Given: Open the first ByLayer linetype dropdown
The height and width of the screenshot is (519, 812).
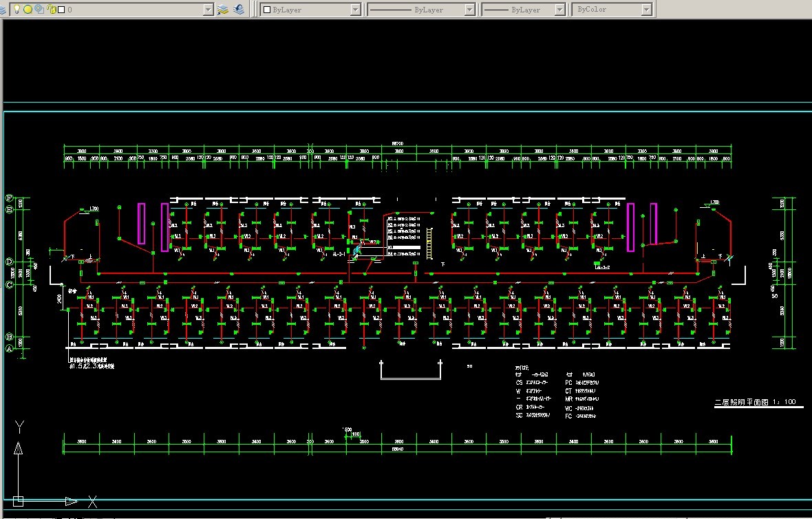Looking at the screenshot, I should (469, 10).
